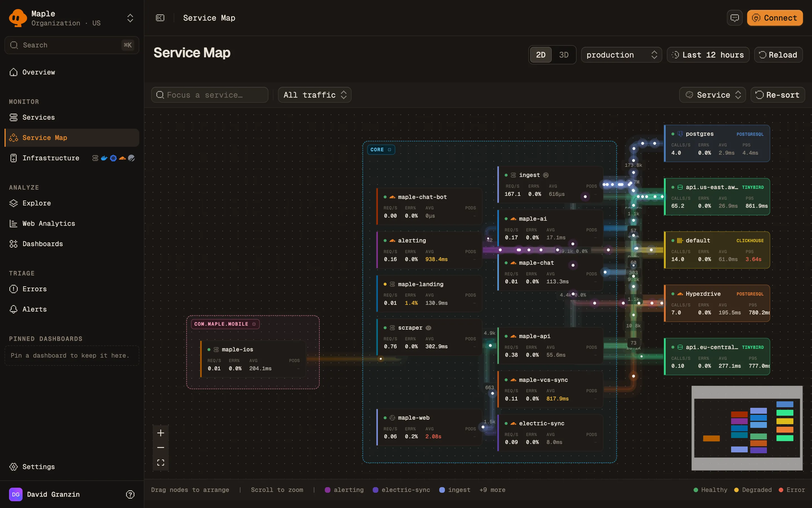This screenshot has width=812, height=508.
Task: Click the Docker icon beside Infrastructure
Action: [x=104, y=158]
